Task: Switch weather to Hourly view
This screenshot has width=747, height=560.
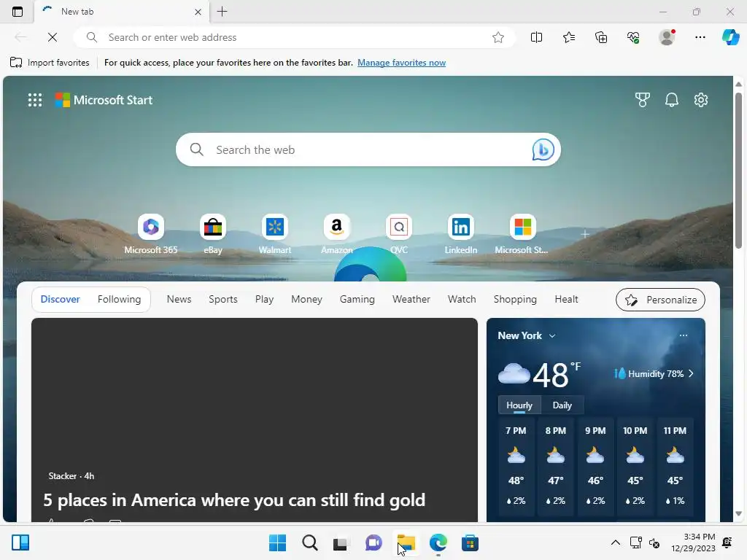Action: (519, 405)
